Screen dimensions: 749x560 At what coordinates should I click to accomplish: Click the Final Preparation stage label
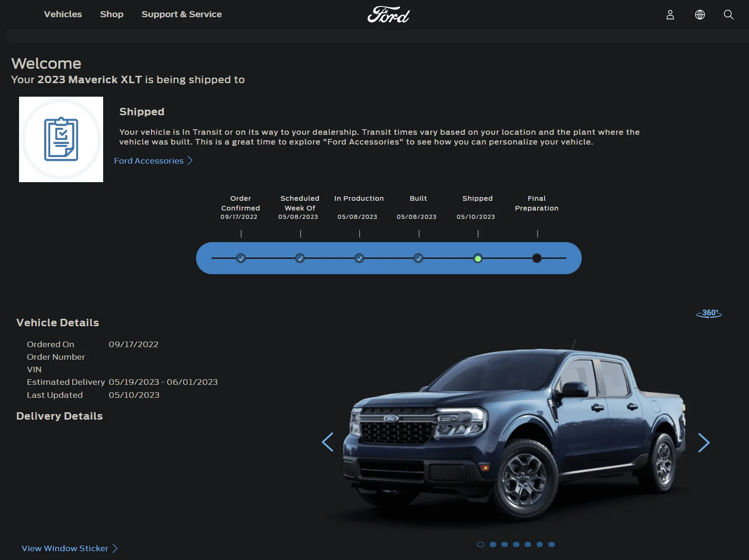[537, 203]
